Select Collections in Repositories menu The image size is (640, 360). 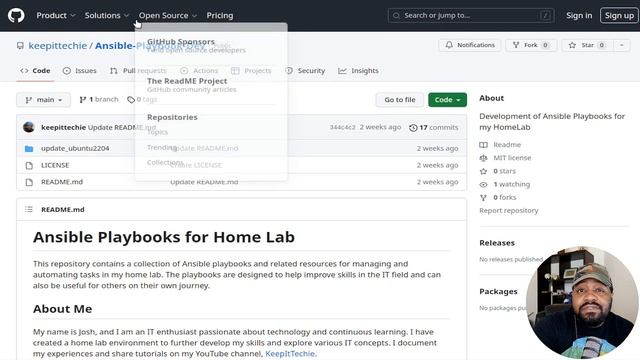click(x=165, y=162)
